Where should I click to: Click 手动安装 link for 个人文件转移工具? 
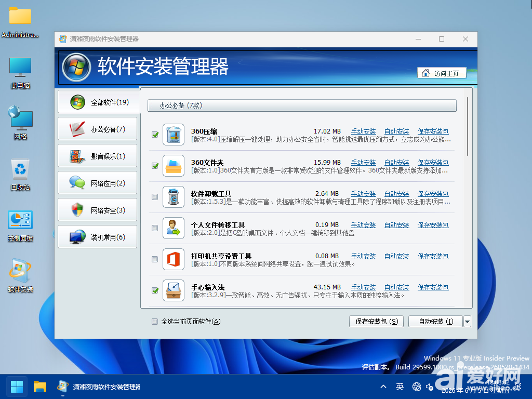tap(363, 225)
